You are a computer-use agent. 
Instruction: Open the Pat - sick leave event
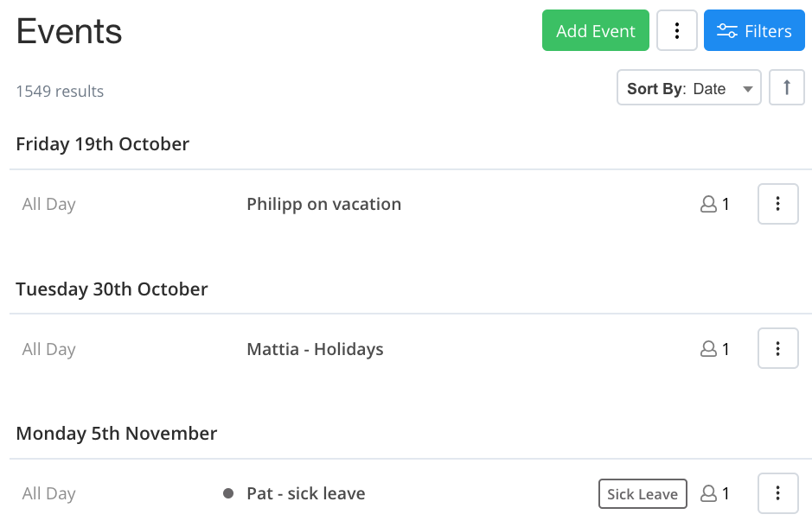(x=305, y=493)
